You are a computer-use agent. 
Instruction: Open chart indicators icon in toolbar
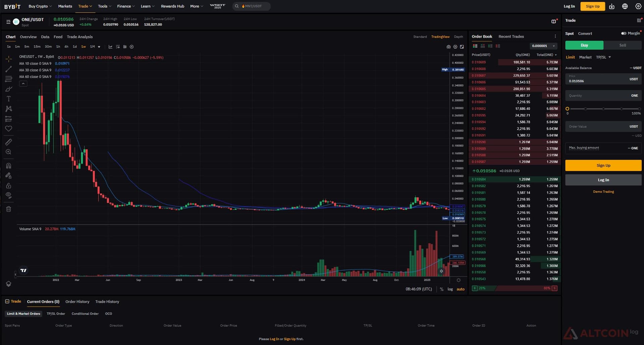110,47
